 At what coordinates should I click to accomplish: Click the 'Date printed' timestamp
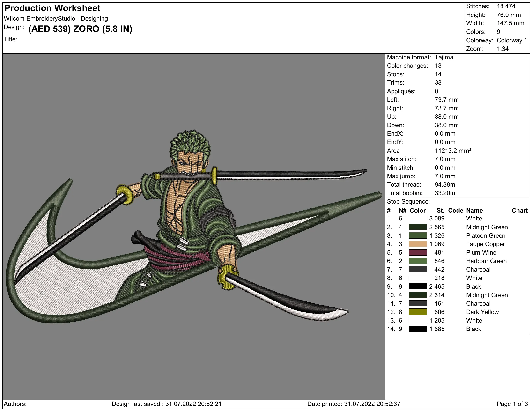coord(354,404)
